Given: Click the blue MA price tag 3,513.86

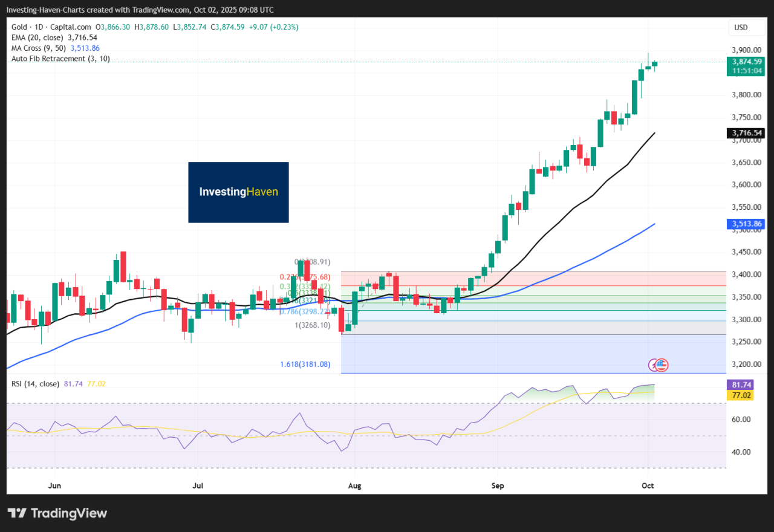Looking at the screenshot, I should pos(746,224).
